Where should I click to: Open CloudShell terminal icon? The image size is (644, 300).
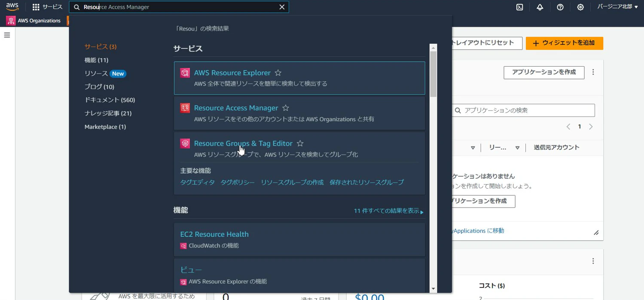(519, 7)
